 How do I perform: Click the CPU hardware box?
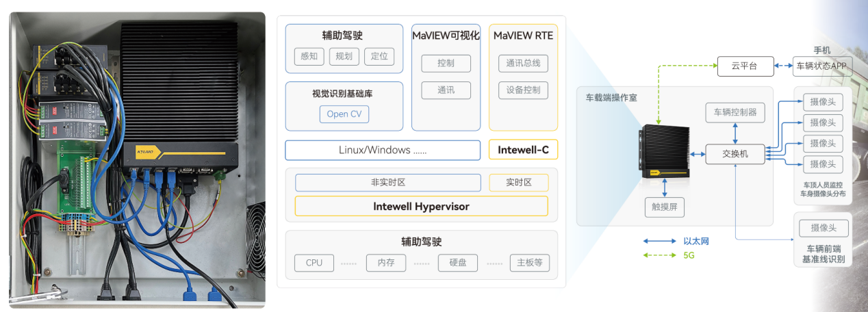coord(314,263)
